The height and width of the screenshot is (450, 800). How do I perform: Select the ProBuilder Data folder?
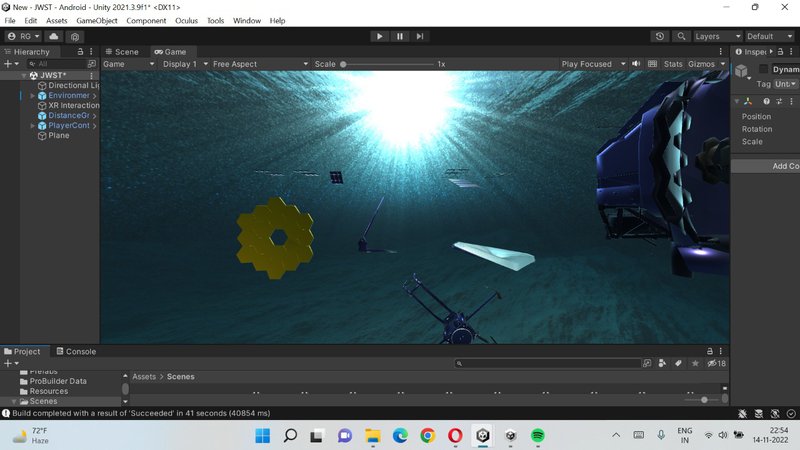tap(57, 381)
